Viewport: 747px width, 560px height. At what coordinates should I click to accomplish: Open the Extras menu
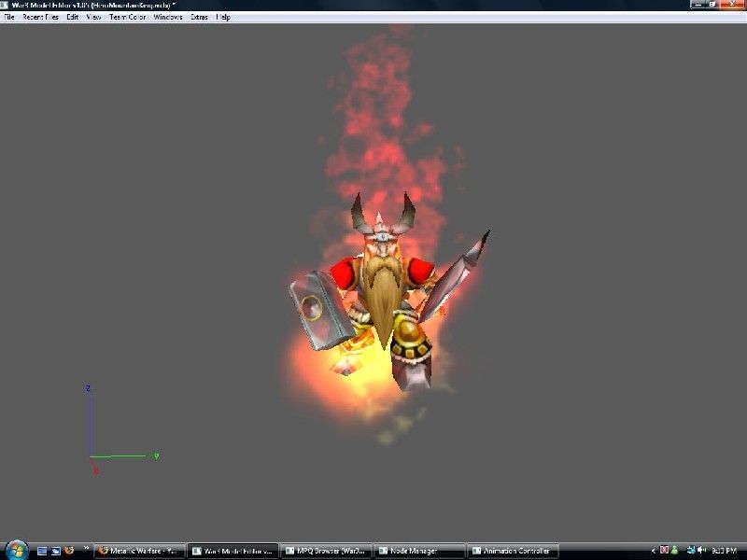point(199,17)
